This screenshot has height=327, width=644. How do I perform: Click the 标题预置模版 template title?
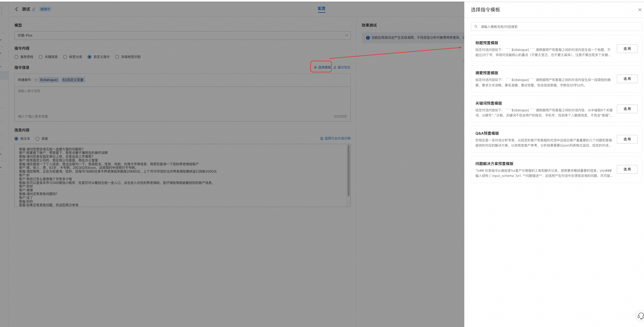pyautogui.click(x=487, y=43)
